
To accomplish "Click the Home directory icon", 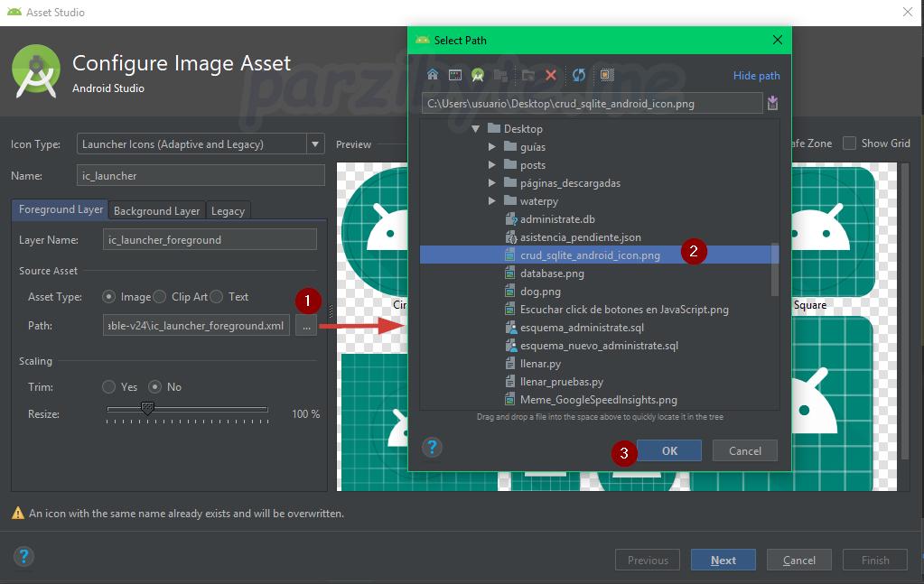I will point(433,76).
